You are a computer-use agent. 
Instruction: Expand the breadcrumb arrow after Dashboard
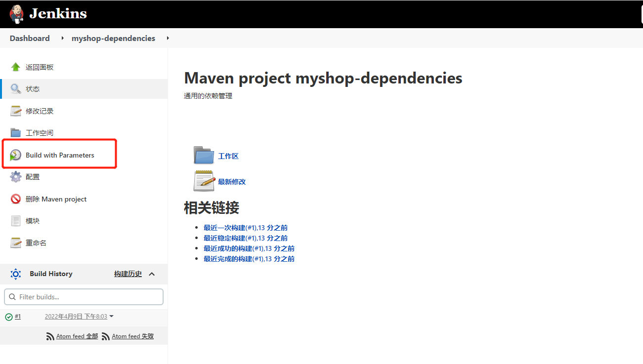[63, 38]
